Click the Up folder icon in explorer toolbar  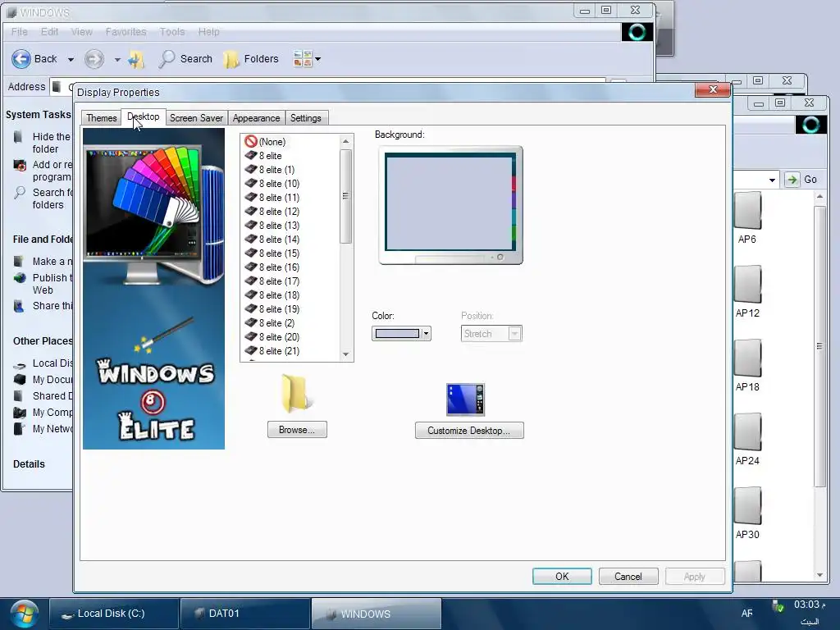(x=137, y=59)
